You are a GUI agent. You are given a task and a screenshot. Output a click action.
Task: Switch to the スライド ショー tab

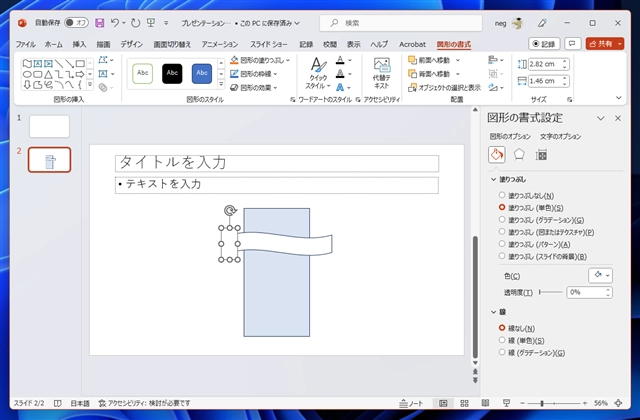coord(269,44)
